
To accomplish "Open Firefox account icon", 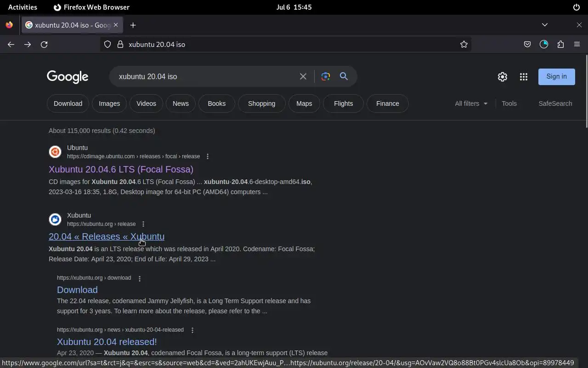I will pyautogui.click(x=544, y=44).
